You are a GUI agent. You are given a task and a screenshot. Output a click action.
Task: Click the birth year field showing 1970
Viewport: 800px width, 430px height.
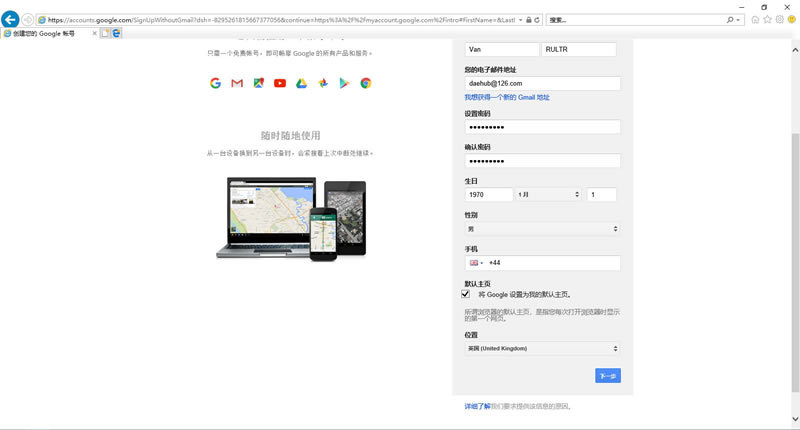click(489, 194)
